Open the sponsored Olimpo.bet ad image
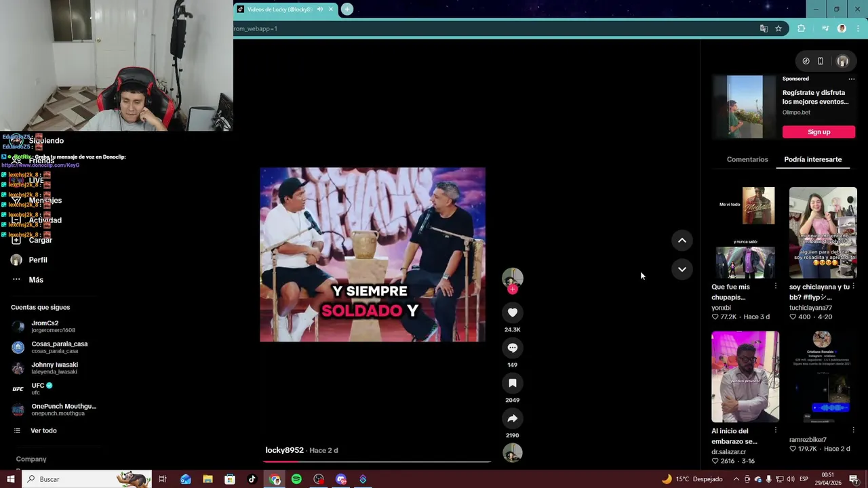 [x=745, y=107]
